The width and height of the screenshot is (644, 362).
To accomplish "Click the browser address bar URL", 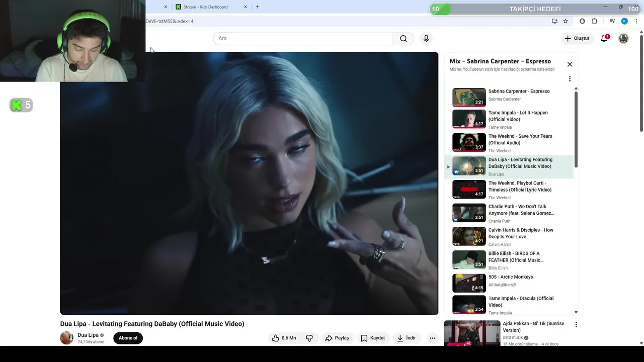I will point(170,21).
